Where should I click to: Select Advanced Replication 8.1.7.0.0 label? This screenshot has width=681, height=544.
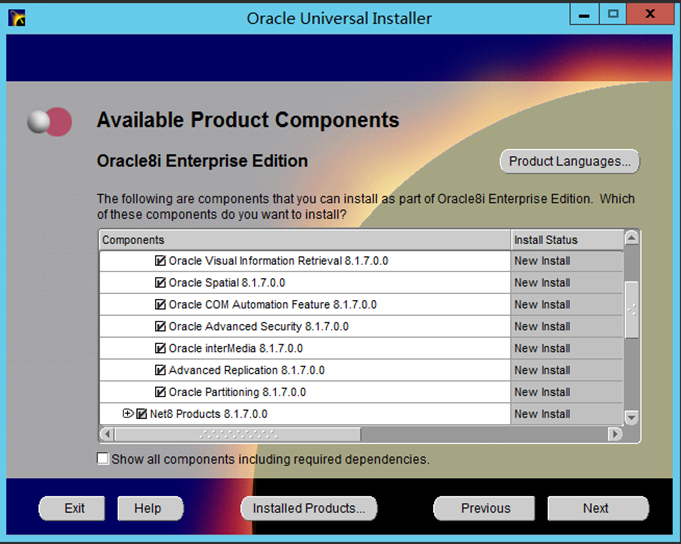click(246, 370)
